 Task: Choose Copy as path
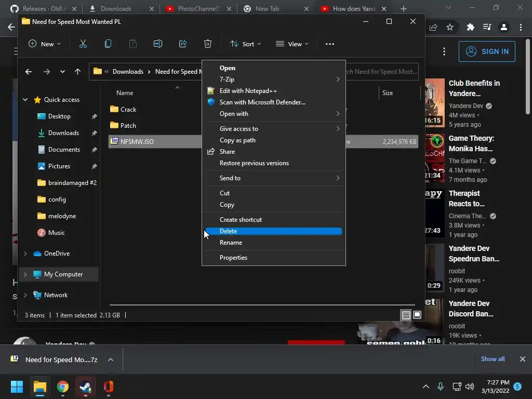tap(274, 140)
